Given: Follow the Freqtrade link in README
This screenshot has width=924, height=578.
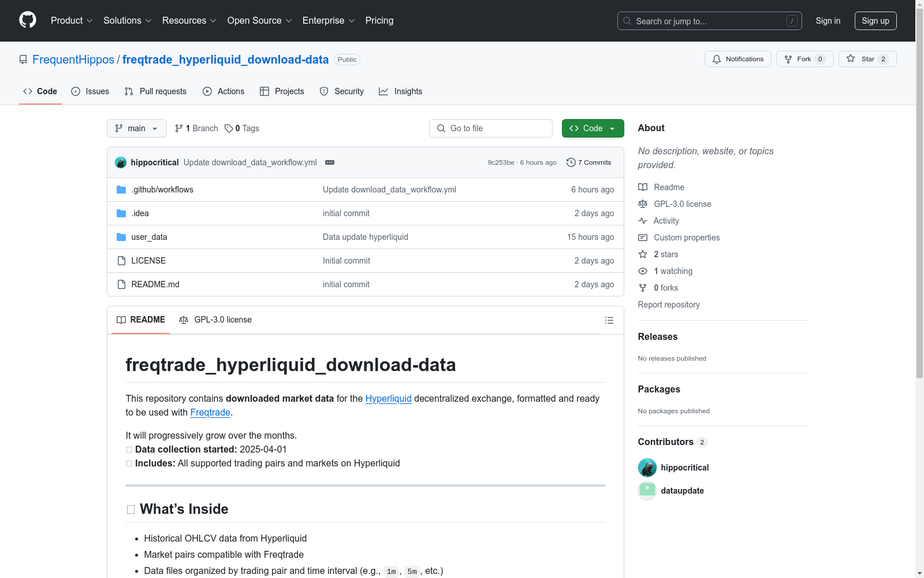Looking at the screenshot, I should click(x=210, y=413).
